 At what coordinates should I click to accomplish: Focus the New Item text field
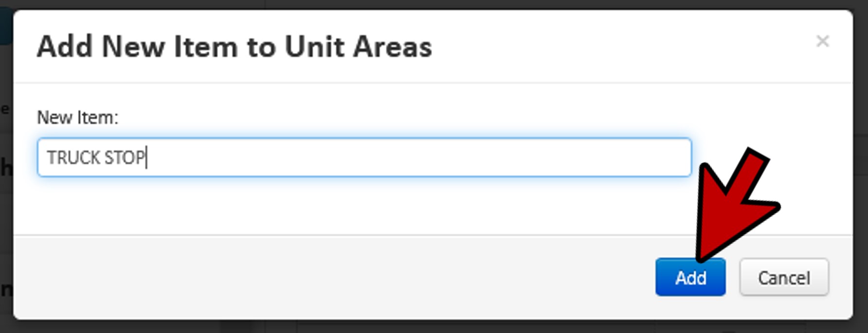coord(364,158)
